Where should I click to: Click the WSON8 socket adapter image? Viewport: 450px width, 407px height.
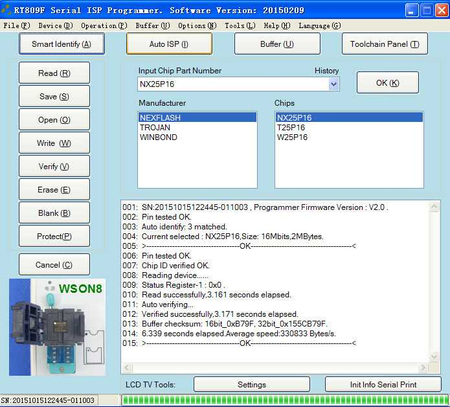57,327
